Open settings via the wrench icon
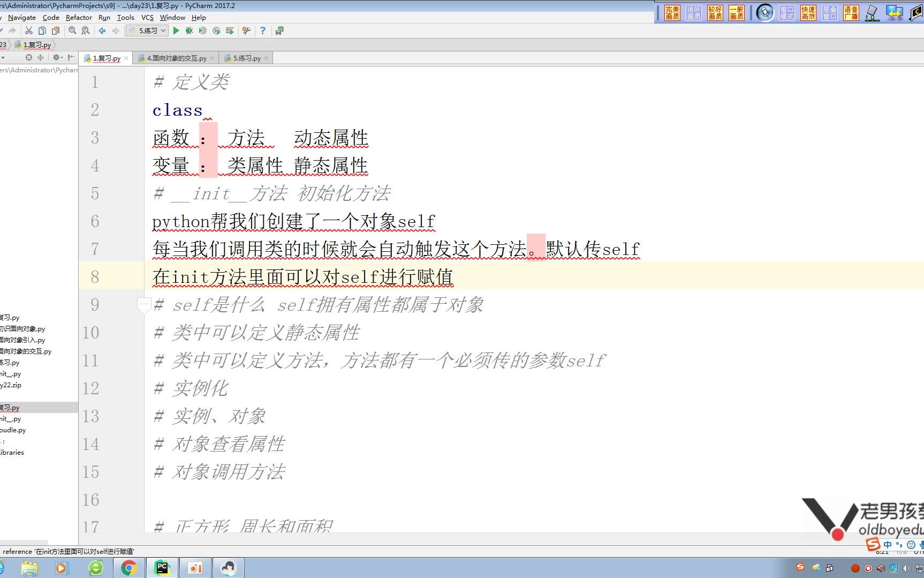924x578 pixels. [x=246, y=31]
